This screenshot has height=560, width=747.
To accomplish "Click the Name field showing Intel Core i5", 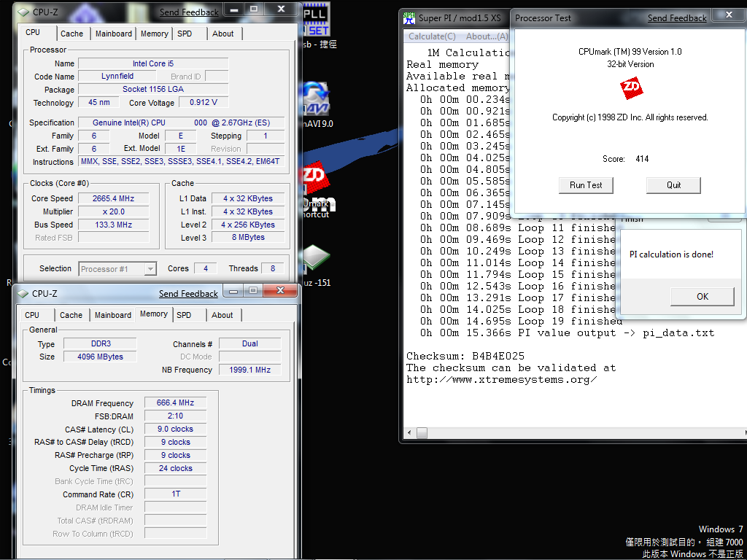I will [153, 64].
